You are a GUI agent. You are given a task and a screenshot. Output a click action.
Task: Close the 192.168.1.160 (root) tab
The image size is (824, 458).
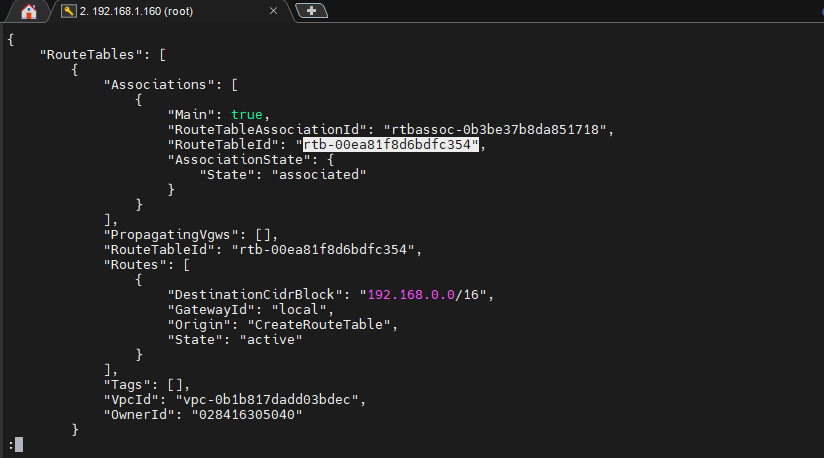click(x=273, y=11)
